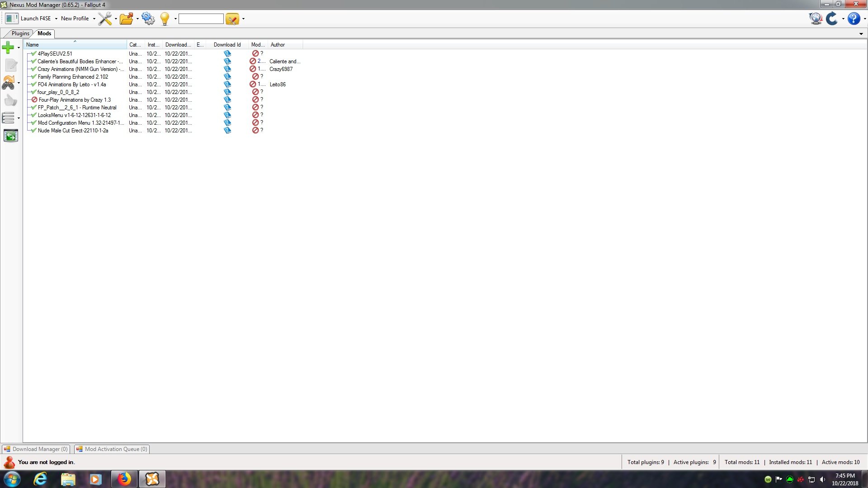Open settings via blue gears icon

[148, 19]
